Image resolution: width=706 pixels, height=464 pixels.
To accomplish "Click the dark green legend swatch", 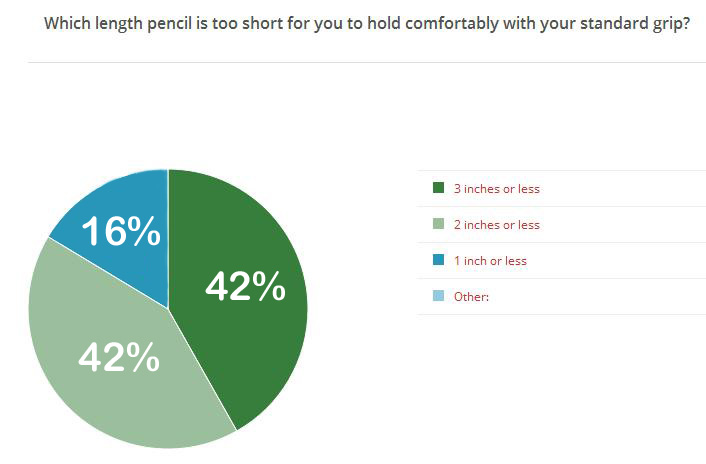I will click(438, 188).
